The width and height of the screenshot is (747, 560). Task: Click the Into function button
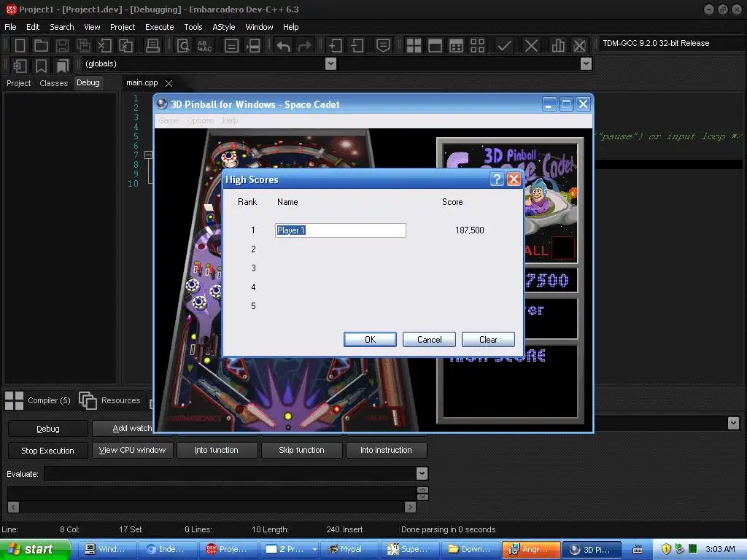tap(217, 450)
